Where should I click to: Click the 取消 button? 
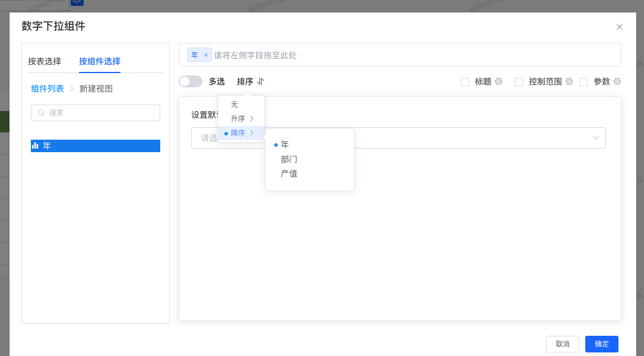pyautogui.click(x=562, y=344)
